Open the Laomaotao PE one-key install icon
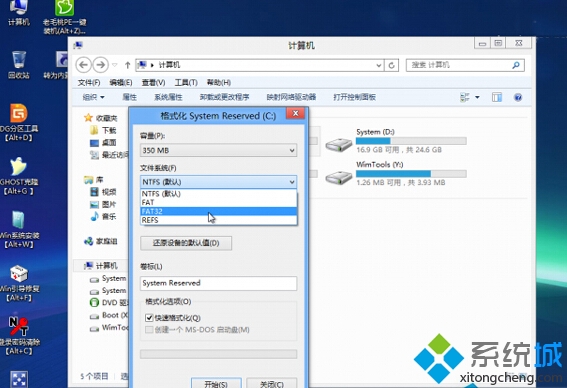This screenshot has width=567, height=388. [64, 16]
